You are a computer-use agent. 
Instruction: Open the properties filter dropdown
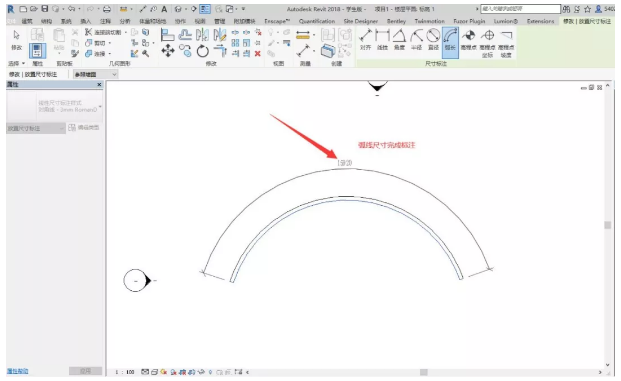pos(36,128)
